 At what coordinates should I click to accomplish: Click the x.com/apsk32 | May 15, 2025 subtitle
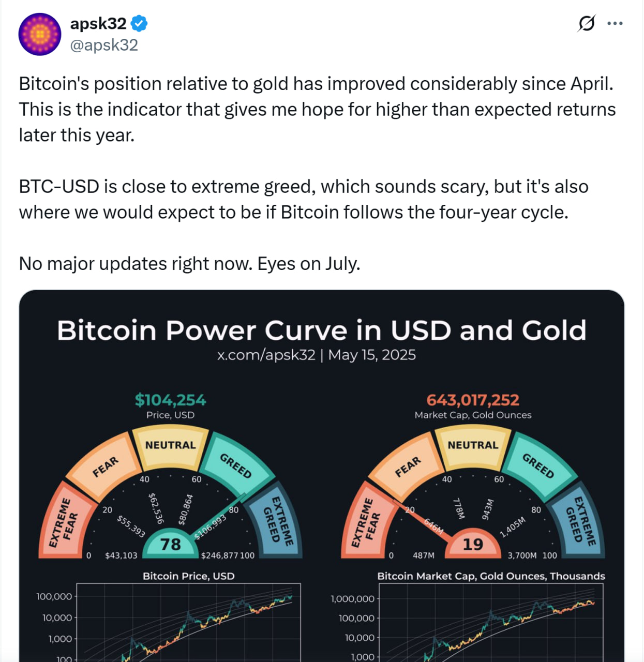click(316, 355)
